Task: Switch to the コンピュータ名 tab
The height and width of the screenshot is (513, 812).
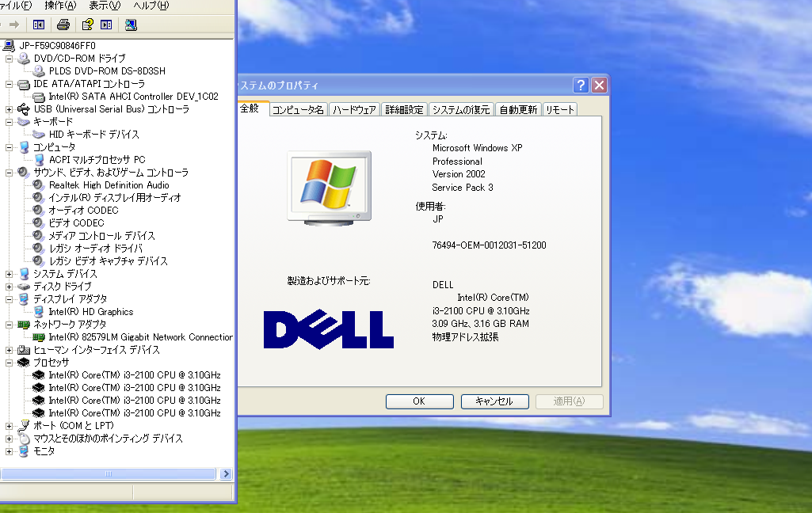Action: [x=298, y=110]
